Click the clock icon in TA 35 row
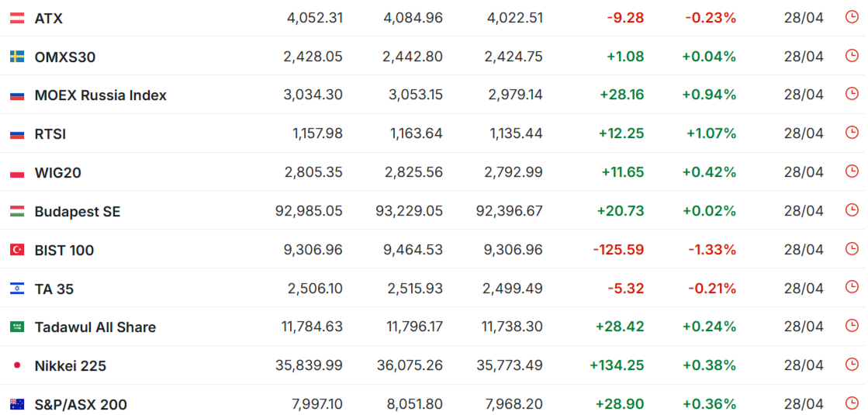The image size is (868, 415). click(852, 288)
